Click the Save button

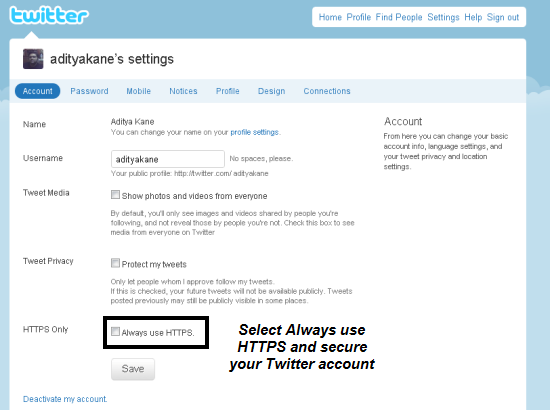coord(133,369)
